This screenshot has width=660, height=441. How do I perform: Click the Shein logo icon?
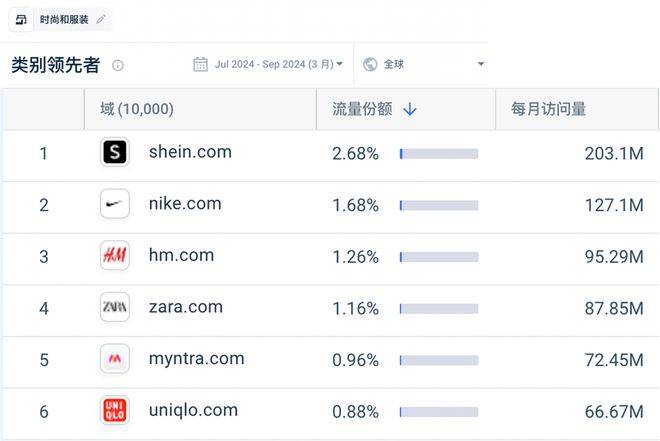115,152
